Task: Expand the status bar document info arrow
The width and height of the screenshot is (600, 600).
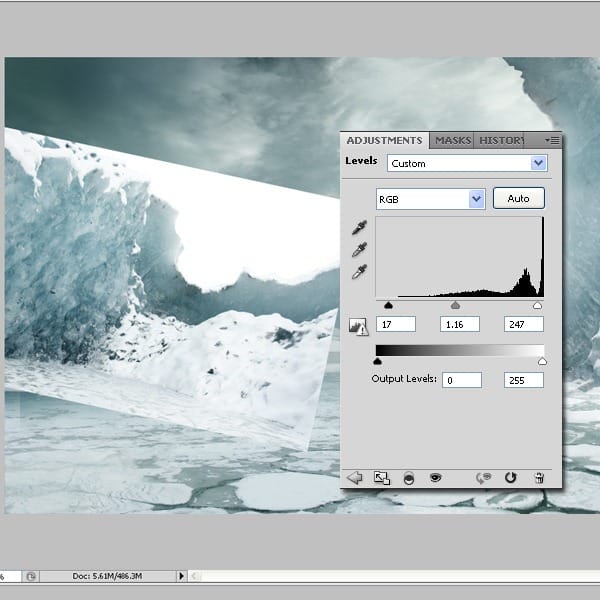Action: tap(181, 576)
